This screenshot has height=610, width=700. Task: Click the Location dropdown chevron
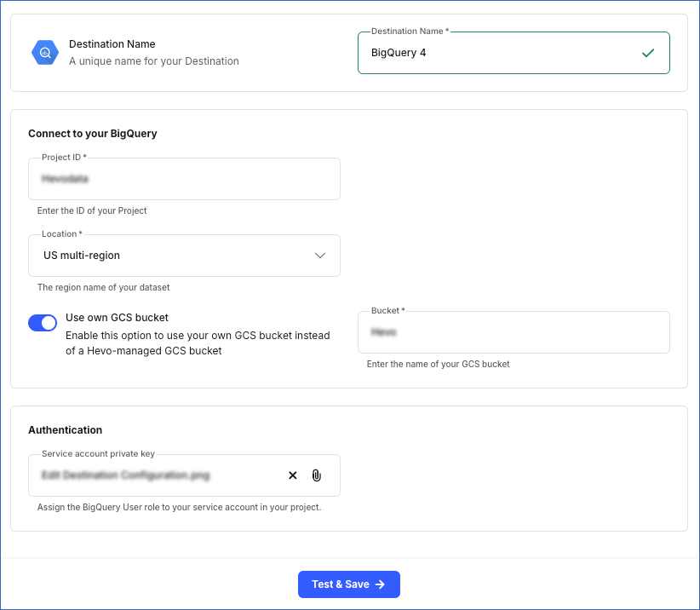click(320, 255)
